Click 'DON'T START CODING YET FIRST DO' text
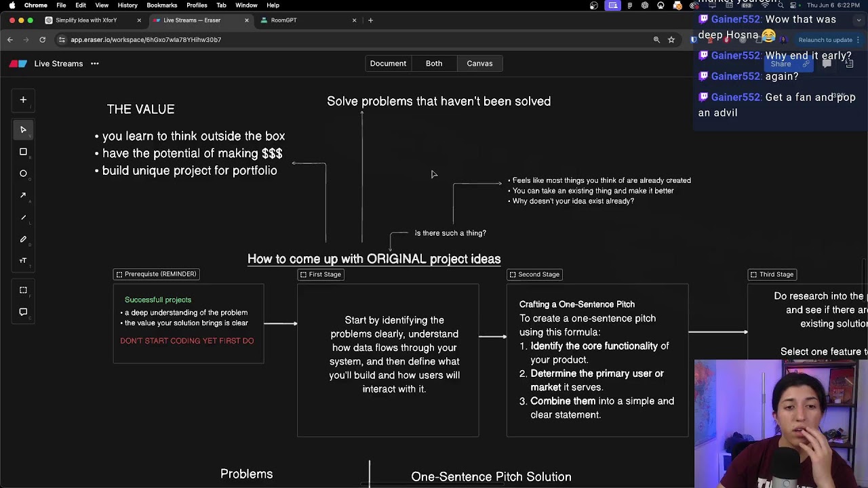Screen dimensions: 868x488 [x=187, y=341]
